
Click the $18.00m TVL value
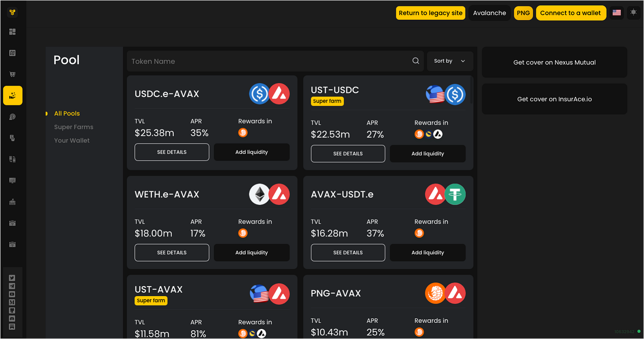154,234
